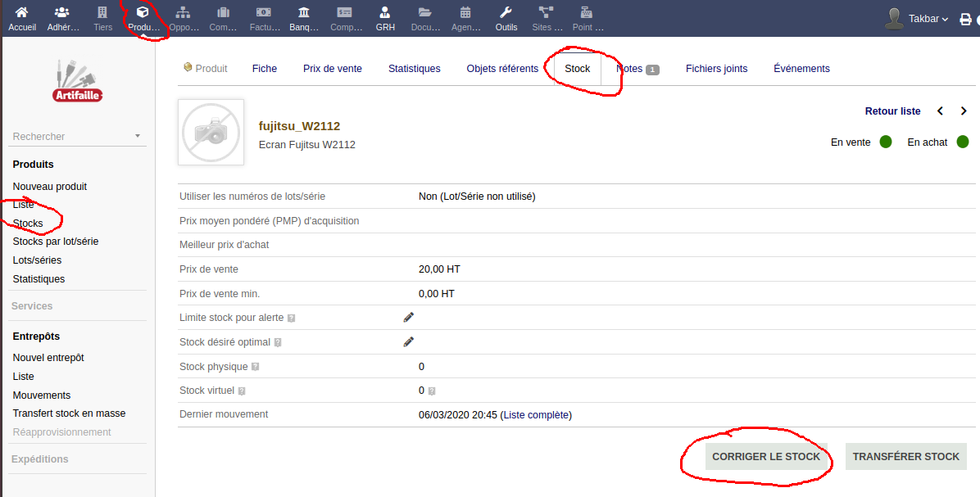This screenshot has height=497, width=980.
Task: Open the Produits box icon
Action: click(143, 12)
